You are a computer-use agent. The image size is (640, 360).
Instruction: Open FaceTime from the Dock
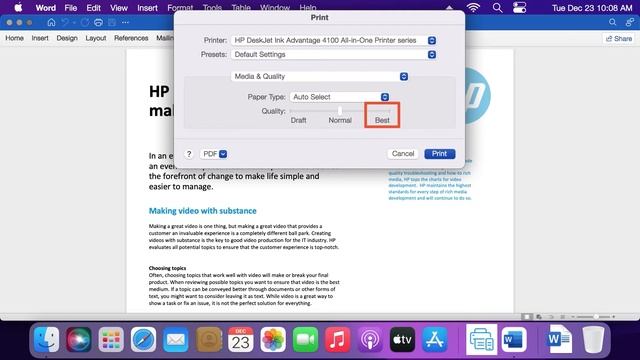click(305, 339)
